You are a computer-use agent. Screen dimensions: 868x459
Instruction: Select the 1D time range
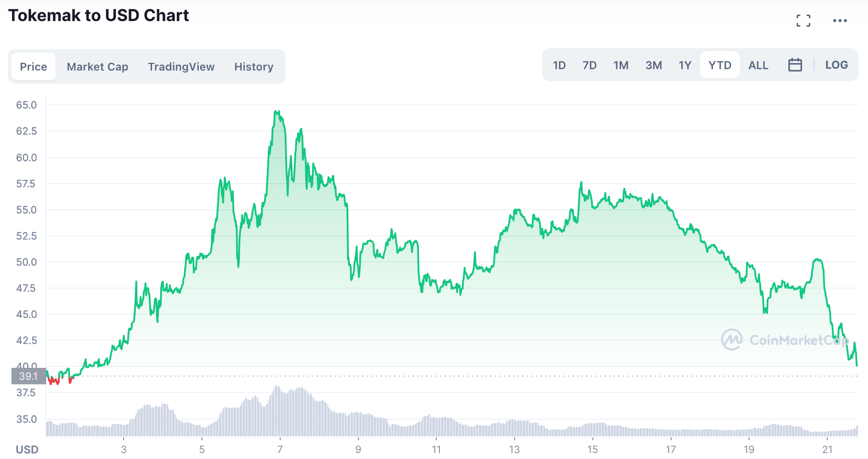click(x=559, y=65)
